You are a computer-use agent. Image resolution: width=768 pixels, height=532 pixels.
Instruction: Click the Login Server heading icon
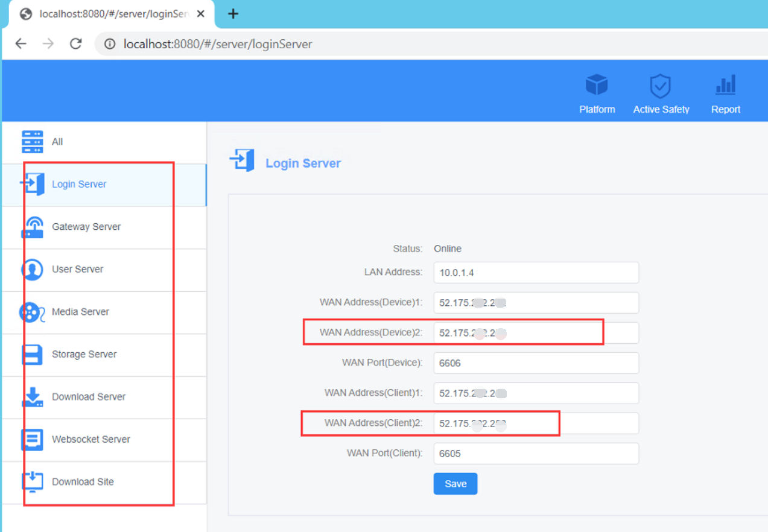tap(242, 160)
